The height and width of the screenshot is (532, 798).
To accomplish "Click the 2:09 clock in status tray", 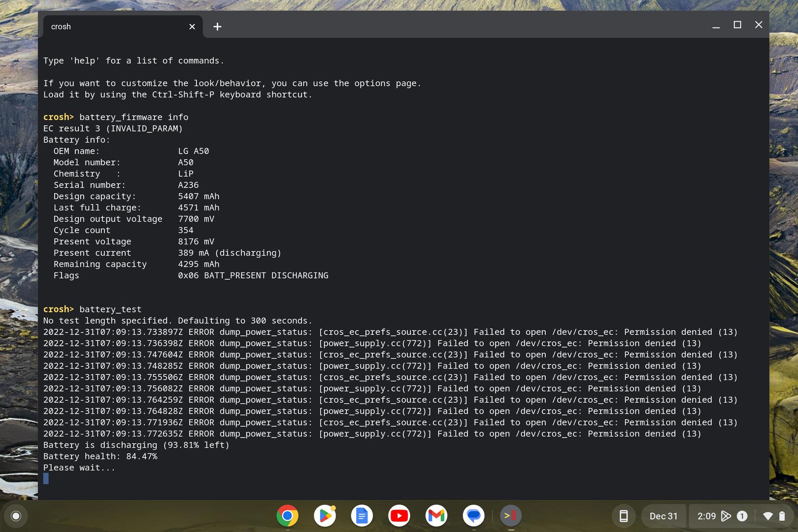I will [706, 516].
